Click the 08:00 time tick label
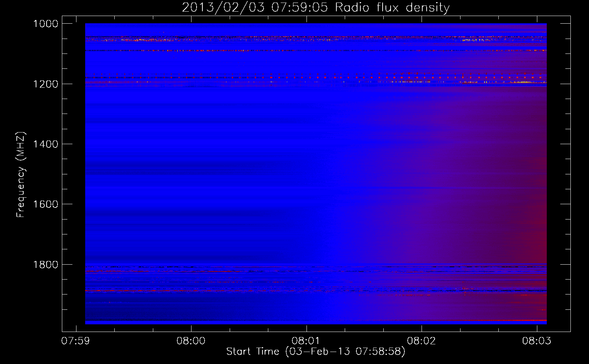Image resolution: width=589 pixels, height=364 pixels. [x=191, y=341]
